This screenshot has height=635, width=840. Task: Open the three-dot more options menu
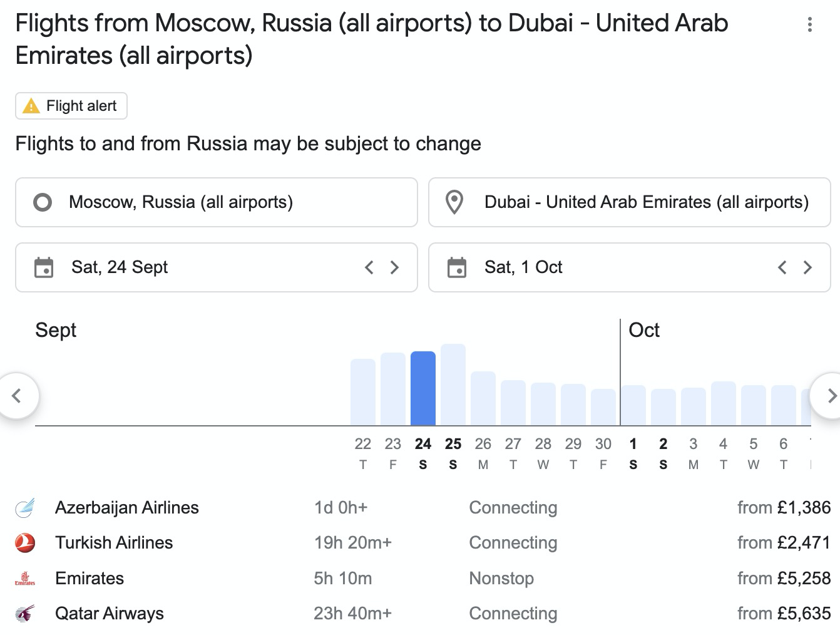(x=810, y=24)
